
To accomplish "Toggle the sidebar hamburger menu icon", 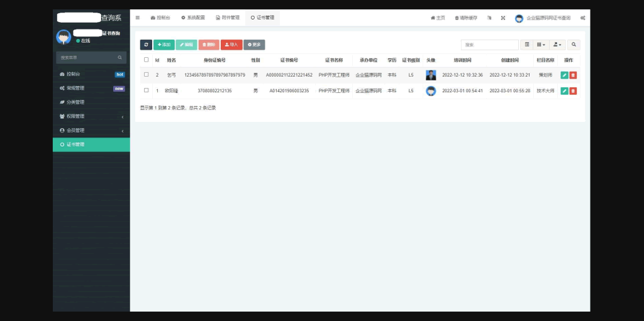I will tap(138, 18).
